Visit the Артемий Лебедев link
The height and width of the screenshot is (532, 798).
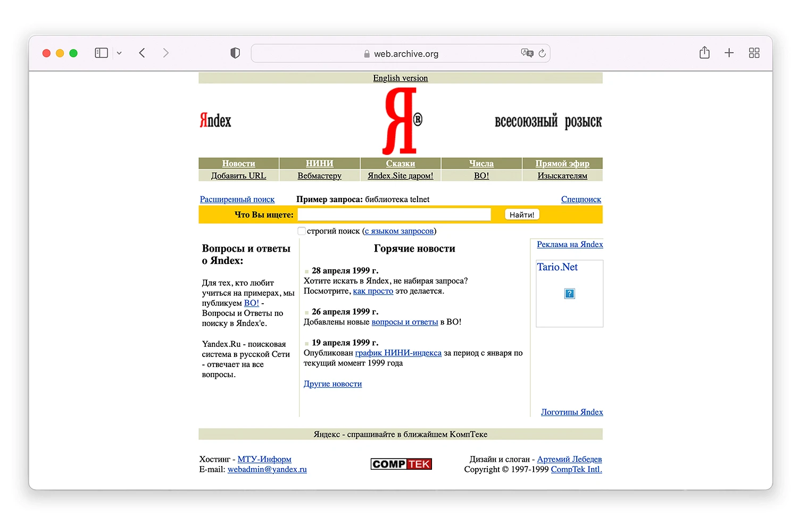pos(569,459)
